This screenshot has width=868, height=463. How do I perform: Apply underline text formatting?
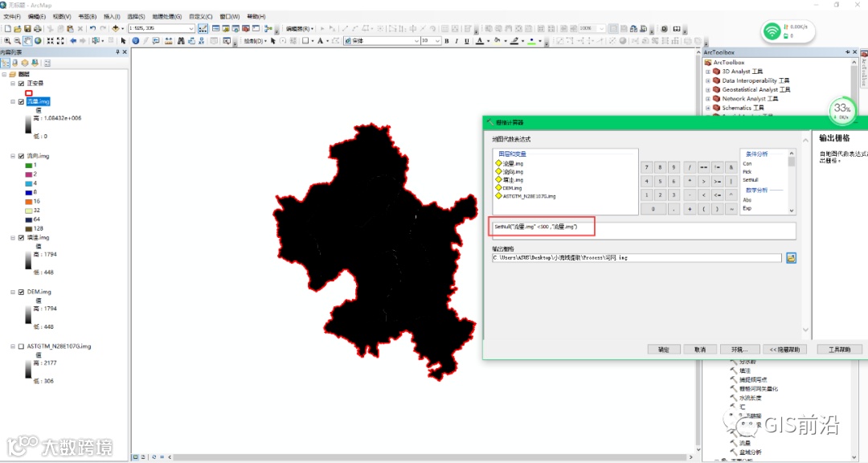[x=467, y=41]
